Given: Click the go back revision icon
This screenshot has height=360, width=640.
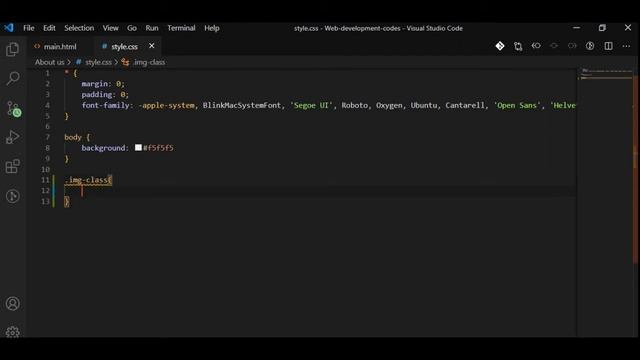Looking at the screenshot, I should coord(536,46).
